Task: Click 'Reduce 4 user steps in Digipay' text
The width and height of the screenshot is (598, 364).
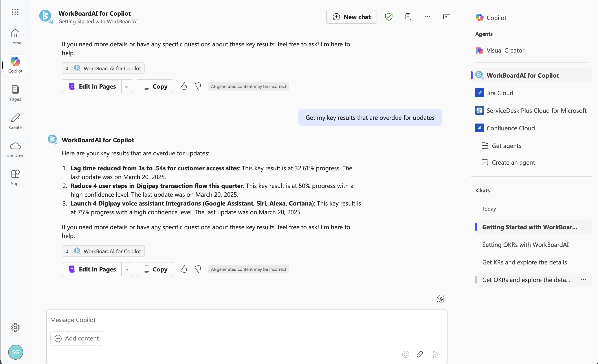Action: [157, 186]
